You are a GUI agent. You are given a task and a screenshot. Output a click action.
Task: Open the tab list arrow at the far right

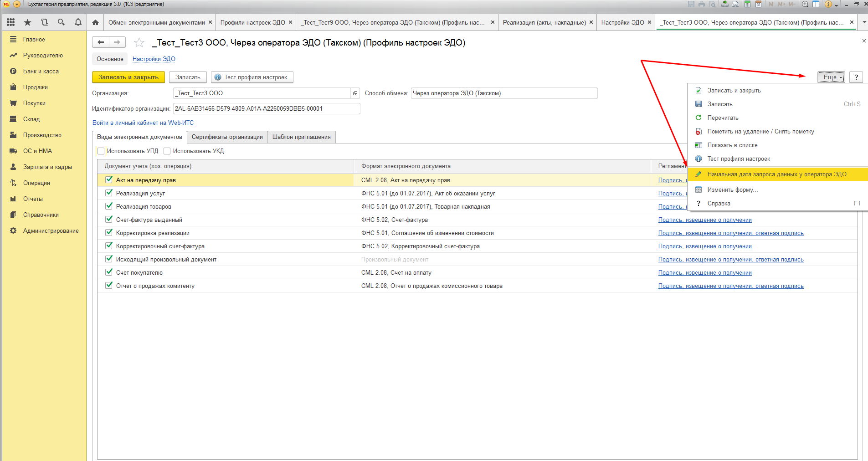click(x=864, y=22)
